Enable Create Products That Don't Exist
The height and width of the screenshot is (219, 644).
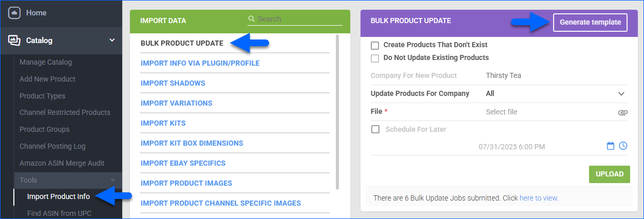point(375,45)
